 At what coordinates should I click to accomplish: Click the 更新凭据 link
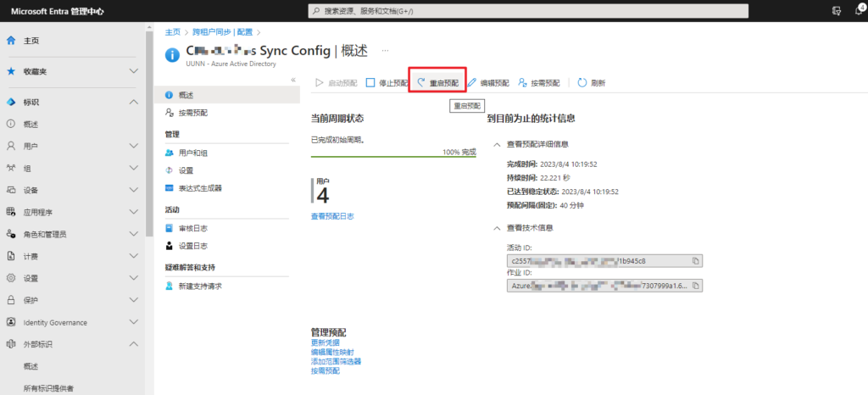[325, 342]
